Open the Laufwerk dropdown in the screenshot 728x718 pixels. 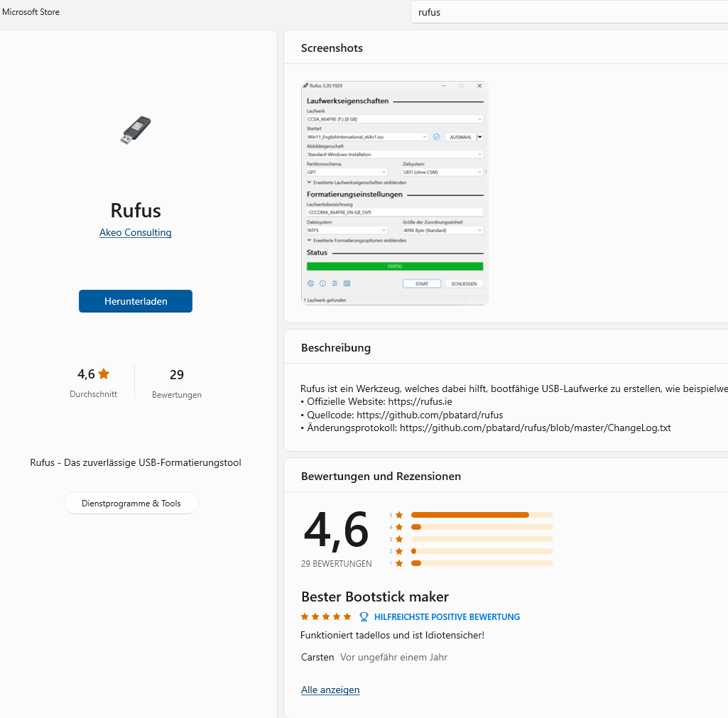[395, 119]
